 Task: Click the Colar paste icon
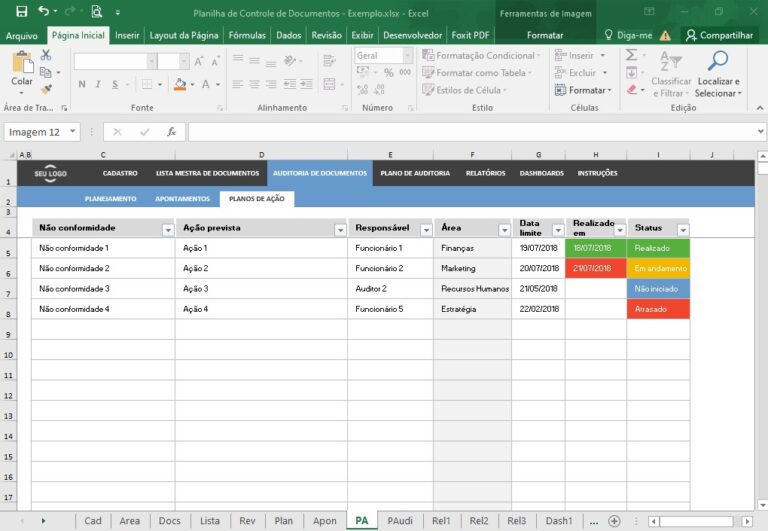click(22, 64)
